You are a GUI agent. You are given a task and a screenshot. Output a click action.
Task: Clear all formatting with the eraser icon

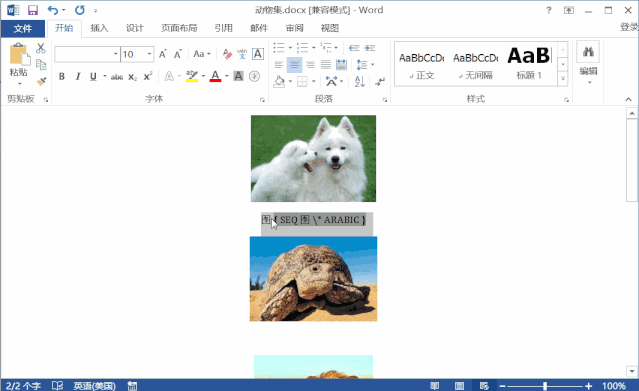pyautogui.click(x=227, y=54)
